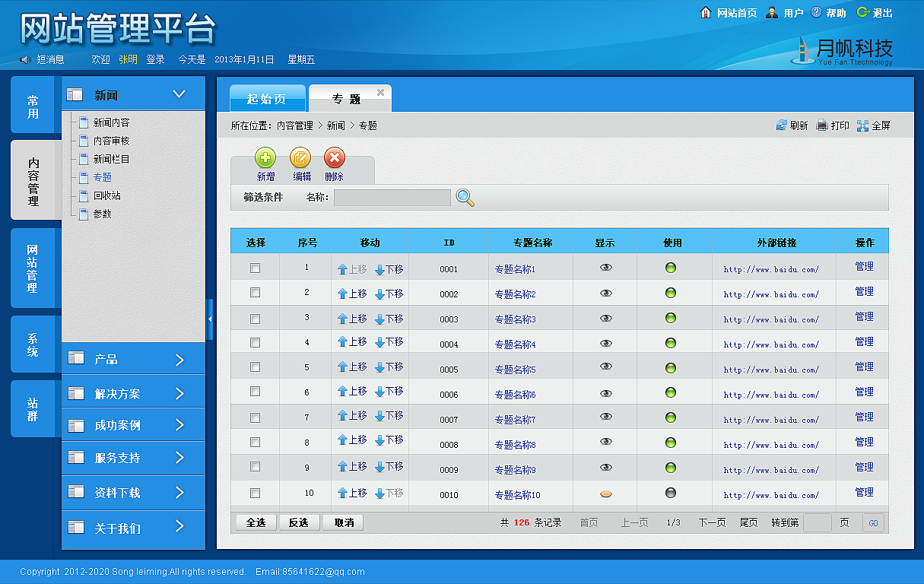Click the 取消 button

[344, 522]
